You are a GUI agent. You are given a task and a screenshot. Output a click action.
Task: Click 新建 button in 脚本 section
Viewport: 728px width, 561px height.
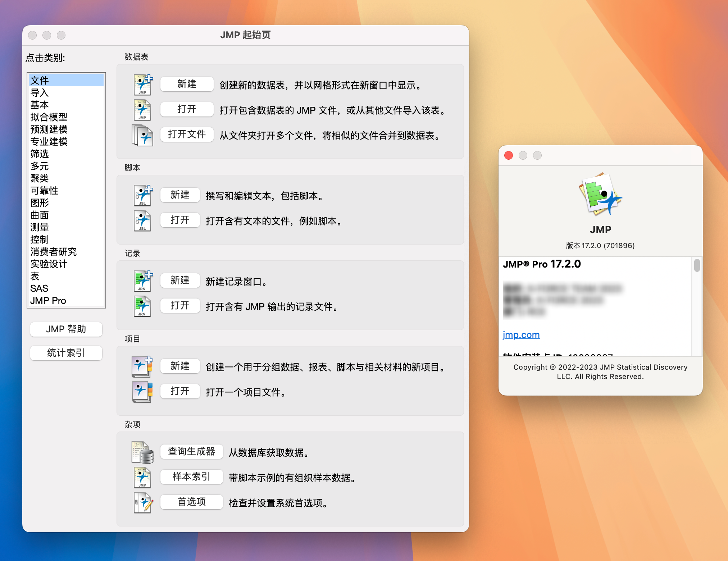(x=180, y=195)
